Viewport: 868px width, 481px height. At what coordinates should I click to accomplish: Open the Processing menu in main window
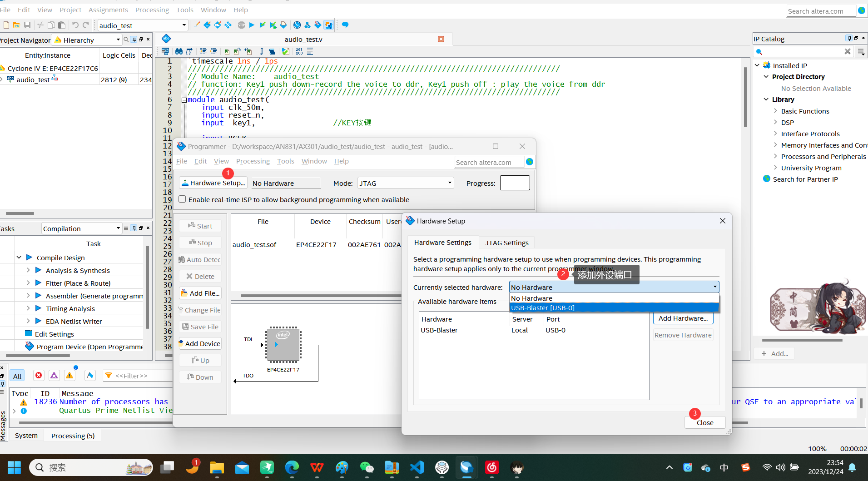click(152, 10)
